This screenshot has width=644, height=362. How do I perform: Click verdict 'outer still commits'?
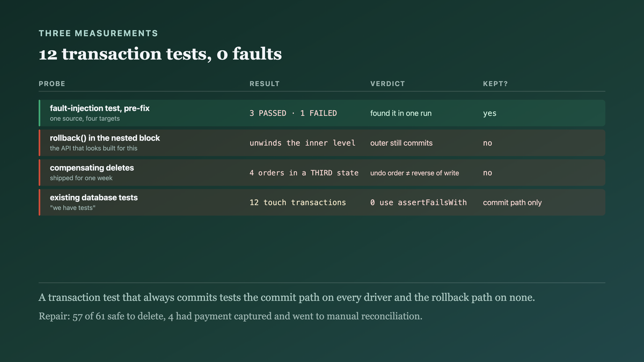click(x=401, y=143)
